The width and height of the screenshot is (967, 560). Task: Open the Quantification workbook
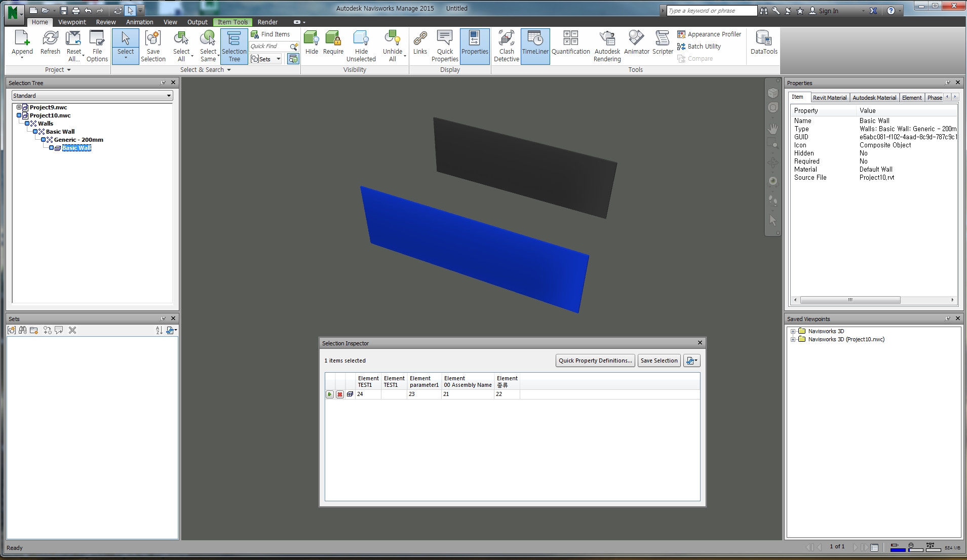(570, 46)
